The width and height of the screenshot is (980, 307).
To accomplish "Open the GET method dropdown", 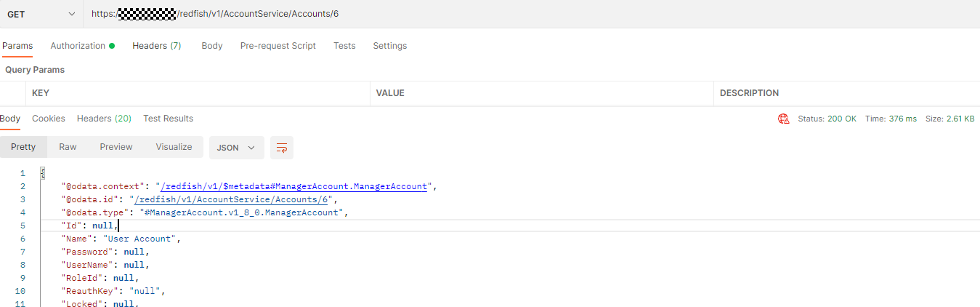I will tap(41, 15).
